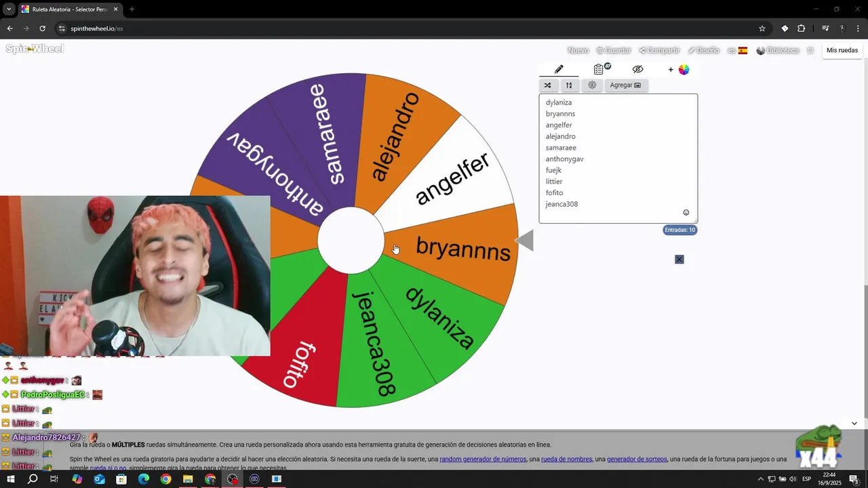Bookmark this page with the star

click(762, 28)
